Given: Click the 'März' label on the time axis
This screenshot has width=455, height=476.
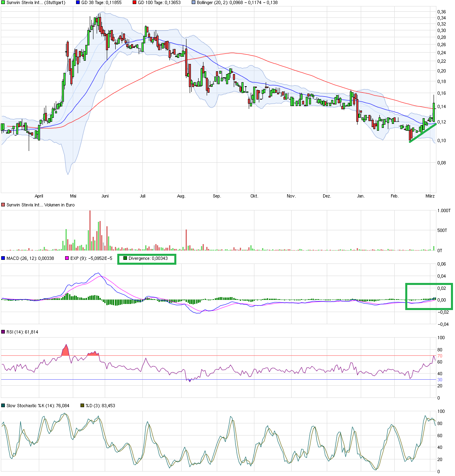Looking at the screenshot, I should pos(430,196).
